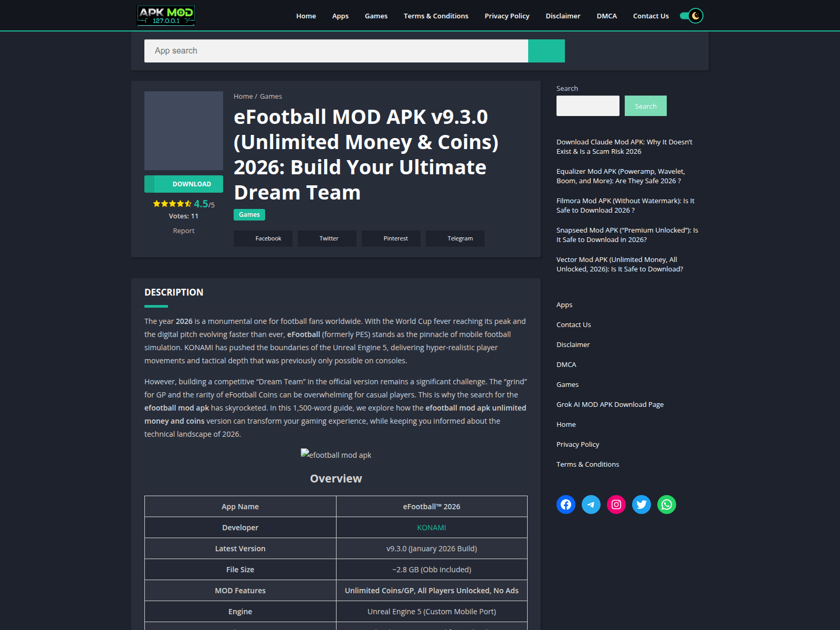Share via the Twitter button
Viewport: 840px width, 630px height.
tap(327, 238)
